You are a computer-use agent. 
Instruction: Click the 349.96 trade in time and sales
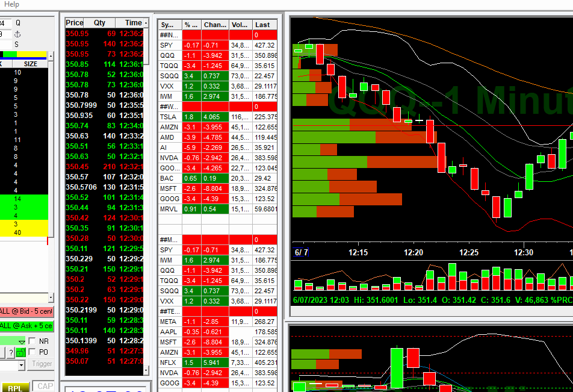pyautogui.click(x=105, y=351)
